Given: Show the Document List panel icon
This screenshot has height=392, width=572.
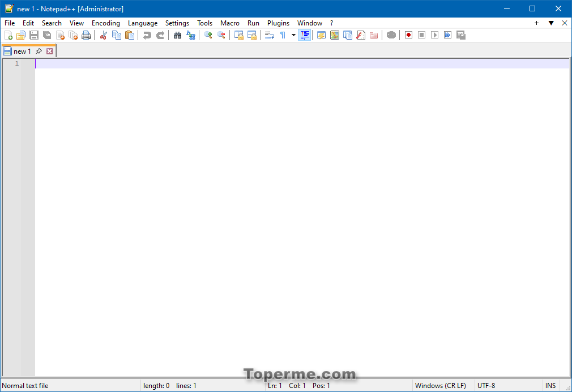Looking at the screenshot, I should tap(348, 35).
